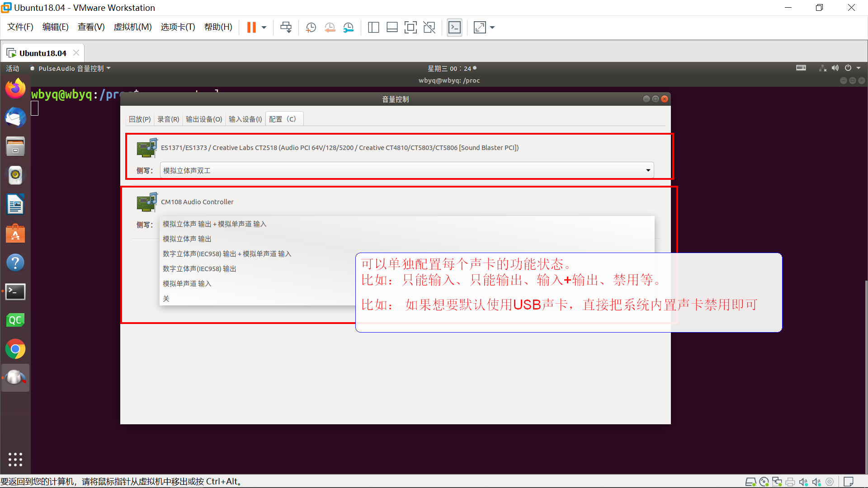Switch to the 录音(R) tab
Image resolution: width=868 pixels, height=488 pixels.
click(x=168, y=119)
